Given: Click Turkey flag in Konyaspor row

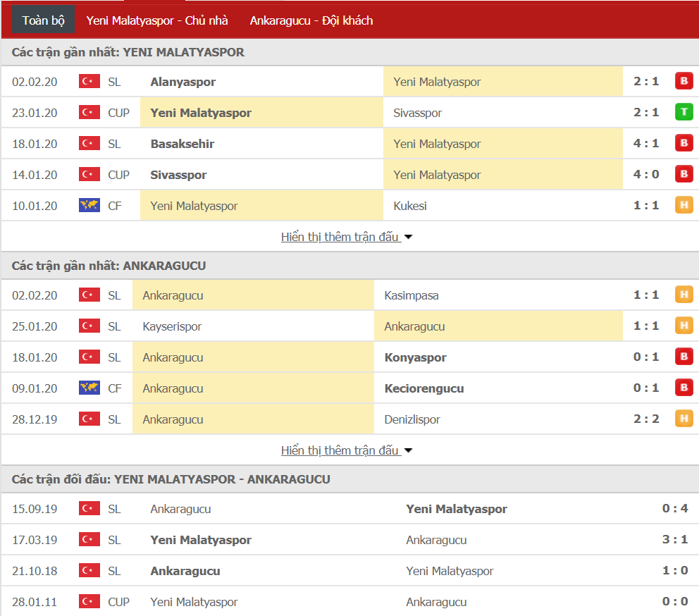Looking at the screenshot, I should coord(89,357).
